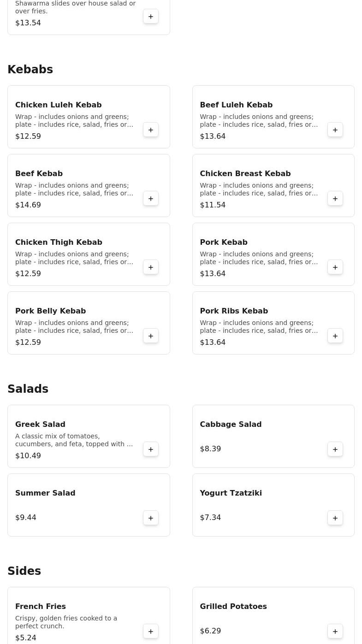Add Yogurt Tzatziki to order
The height and width of the screenshot is (644, 362).
(x=335, y=518)
